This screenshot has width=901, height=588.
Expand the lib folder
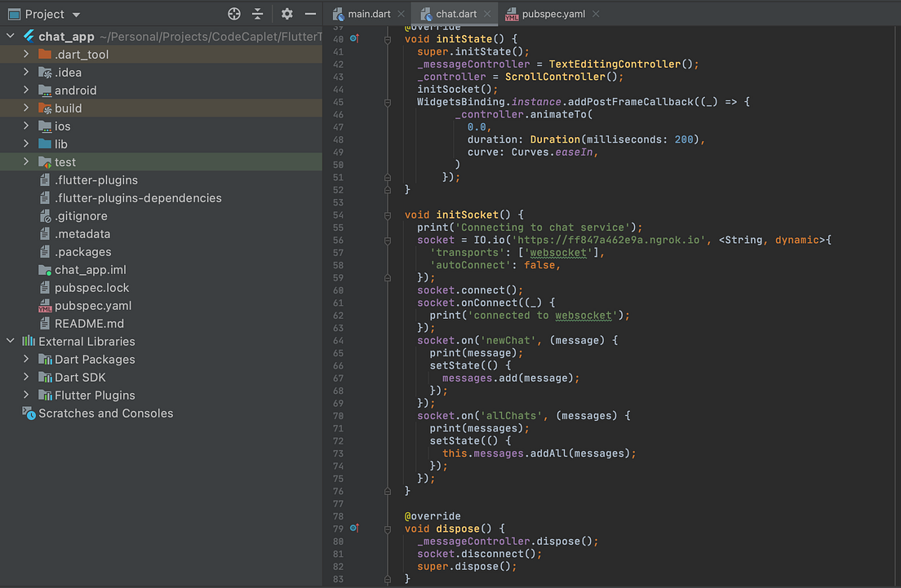(27, 144)
